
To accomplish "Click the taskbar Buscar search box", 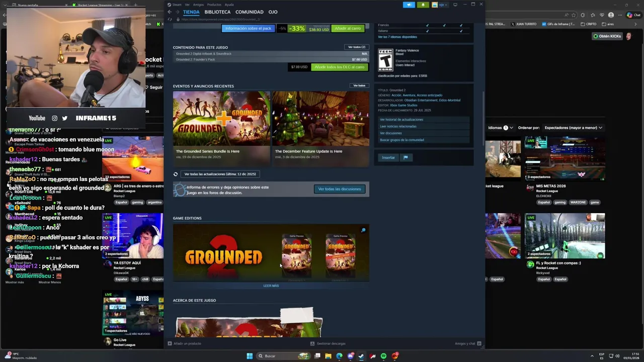I will pyautogui.click(x=283, y=356).
